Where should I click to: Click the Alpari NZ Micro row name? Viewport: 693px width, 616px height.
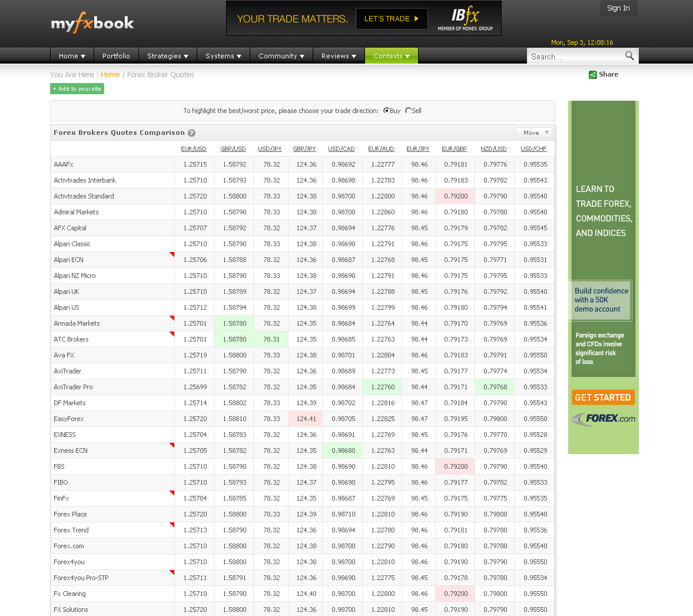(x=75, y=276)
